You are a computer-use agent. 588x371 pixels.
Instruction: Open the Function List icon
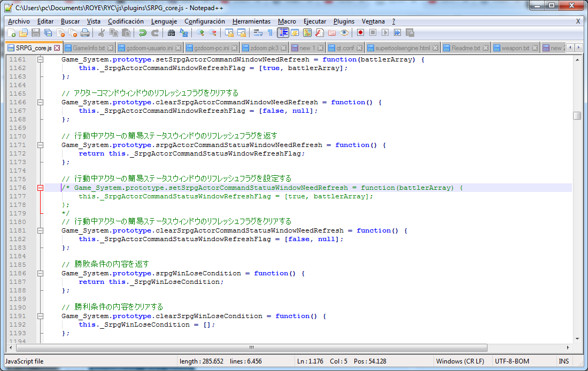(x=320, y=33)
